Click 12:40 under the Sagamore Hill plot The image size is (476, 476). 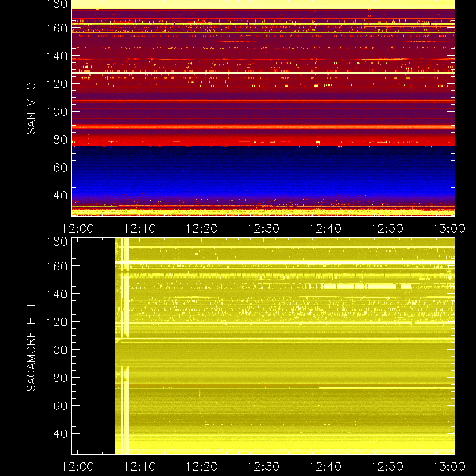tap(325, 466)
